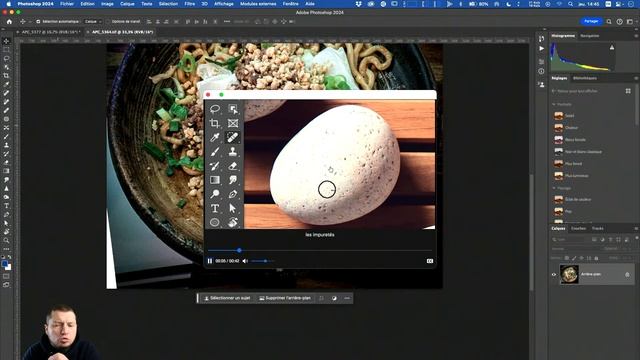Toggle closed captions in the video tooltip
This screenshot has width=640, height=360.
pos(430,261)
